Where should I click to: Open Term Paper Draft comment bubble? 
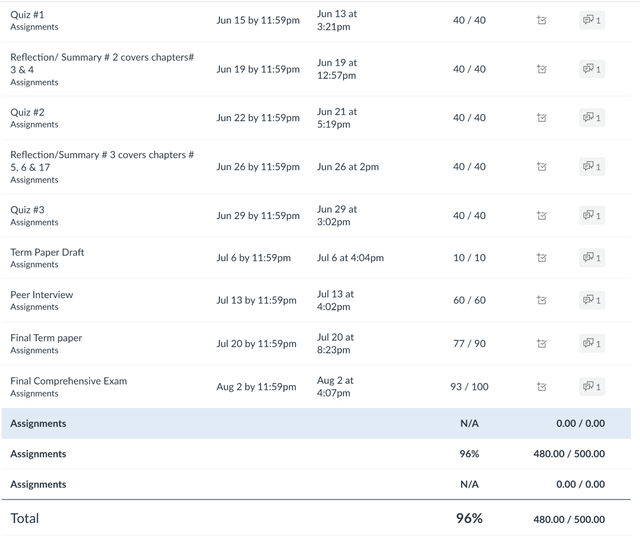coord(591,258)
